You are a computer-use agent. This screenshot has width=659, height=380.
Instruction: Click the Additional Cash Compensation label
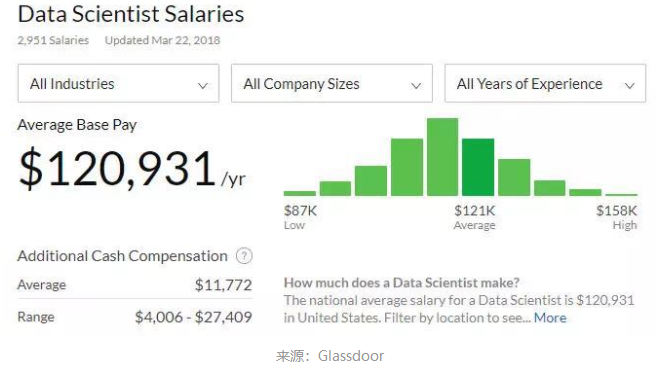click(x=122, y=256)
